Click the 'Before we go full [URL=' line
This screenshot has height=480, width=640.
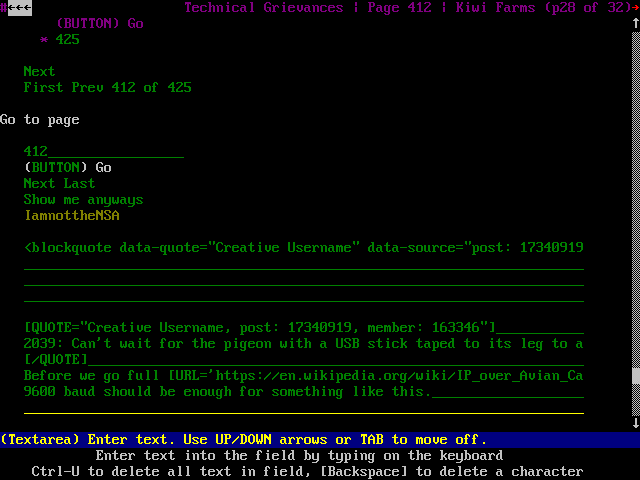coord(304,376)
